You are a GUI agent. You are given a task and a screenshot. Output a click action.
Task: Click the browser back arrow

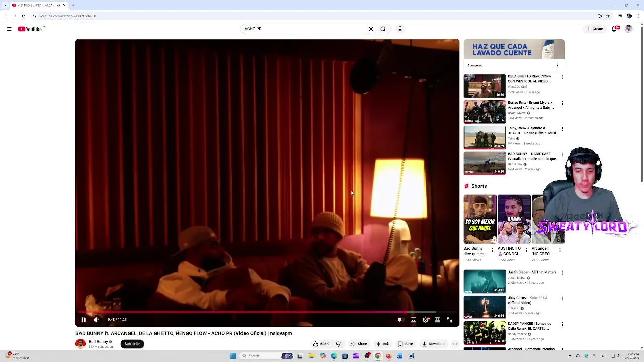[x=6, y=16]
